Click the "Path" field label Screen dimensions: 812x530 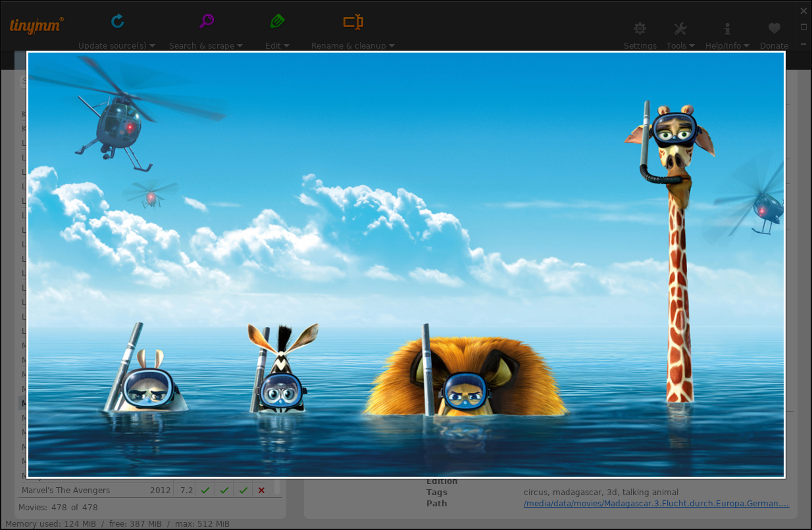[436, 504]
